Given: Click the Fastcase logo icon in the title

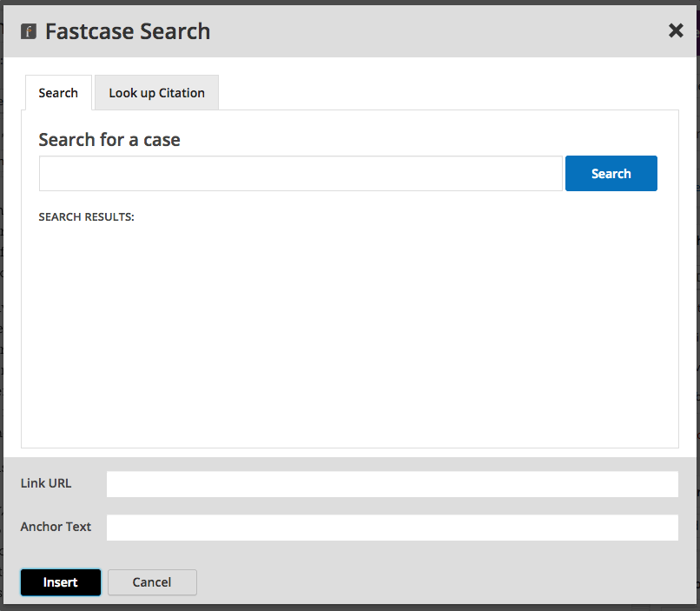Looking at the screenshot, I should click(x=29, y=31).
